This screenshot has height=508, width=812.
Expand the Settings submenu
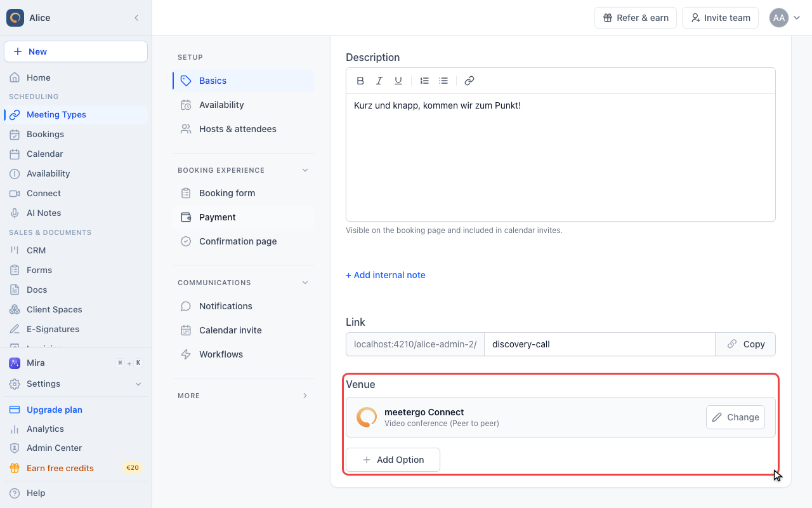coord(138,384)
